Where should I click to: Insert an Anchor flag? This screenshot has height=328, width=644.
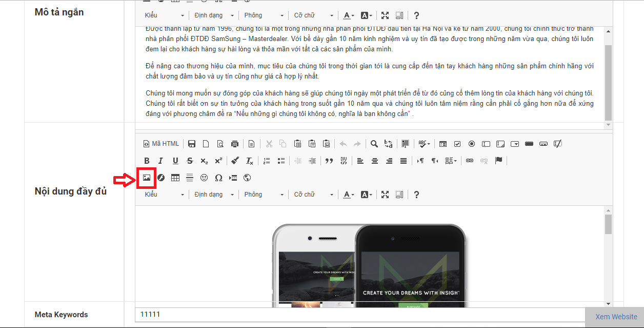click(x=498, y=161)
